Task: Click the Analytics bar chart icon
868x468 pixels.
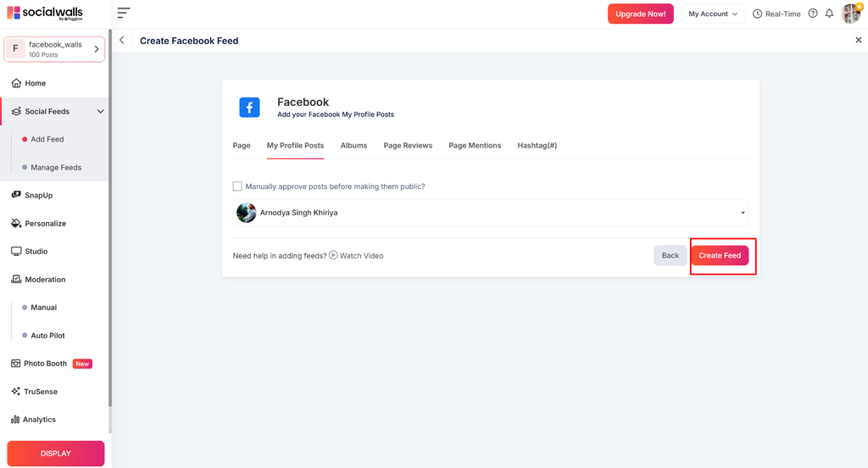Action: coord(15,420)
